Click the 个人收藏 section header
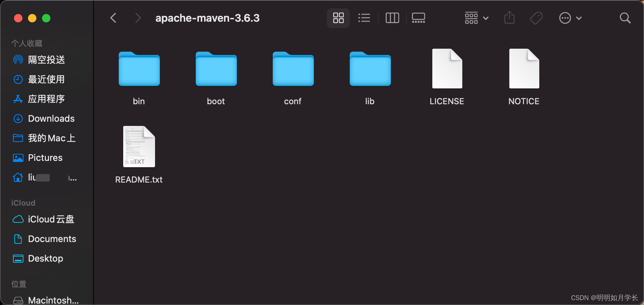Image resolution: width=644 pixels, height=305 pixels. [27, 43]
